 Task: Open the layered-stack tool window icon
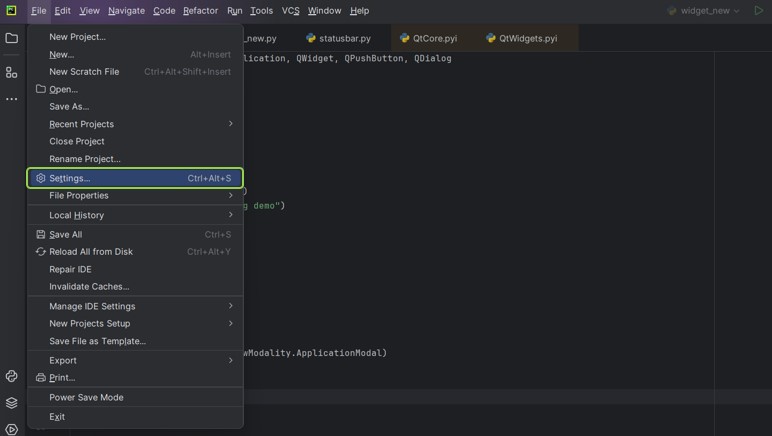[x=12, y=403]
